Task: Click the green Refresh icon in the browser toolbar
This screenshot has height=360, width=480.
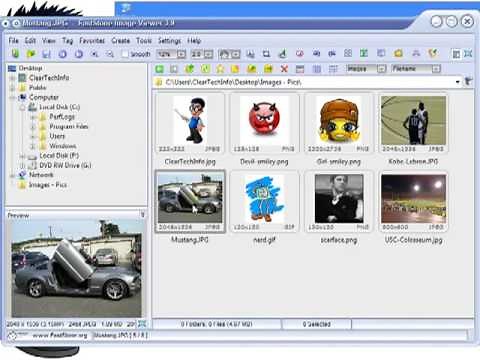Action: (205, 69)
